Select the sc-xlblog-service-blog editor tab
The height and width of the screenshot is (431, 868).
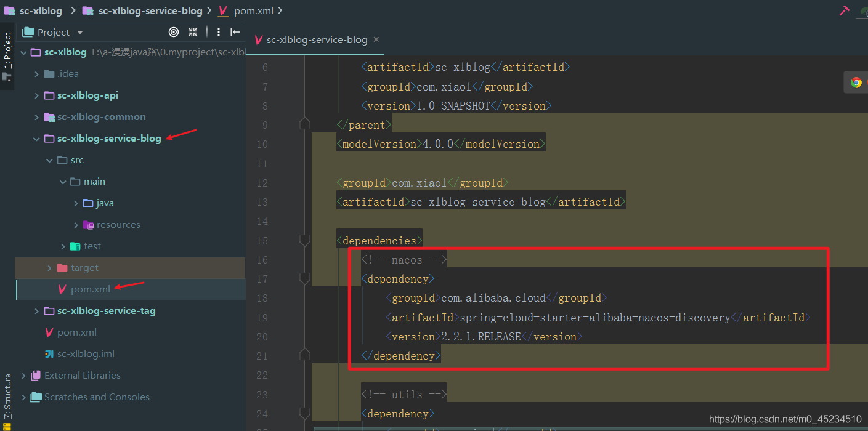tap(317, 40)
